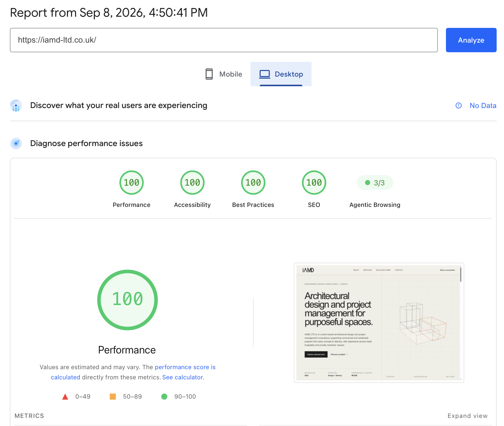The height and width of the screenshot is (426, 504).
Task: Click the desktop laptop icon
Action: pos(265,74)
